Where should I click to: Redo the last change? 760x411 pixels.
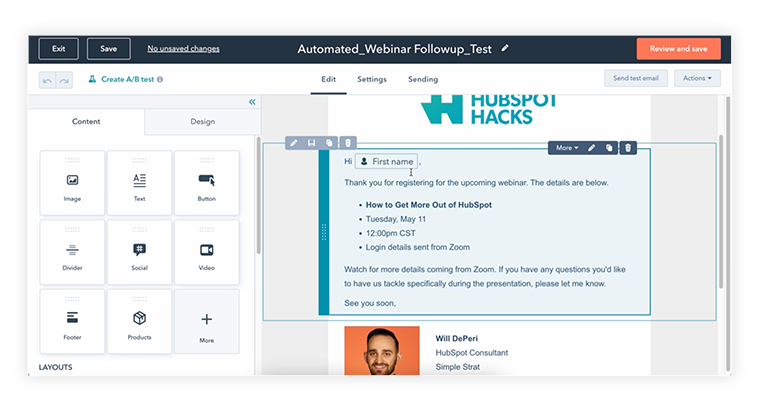click(x=64, y=80)
